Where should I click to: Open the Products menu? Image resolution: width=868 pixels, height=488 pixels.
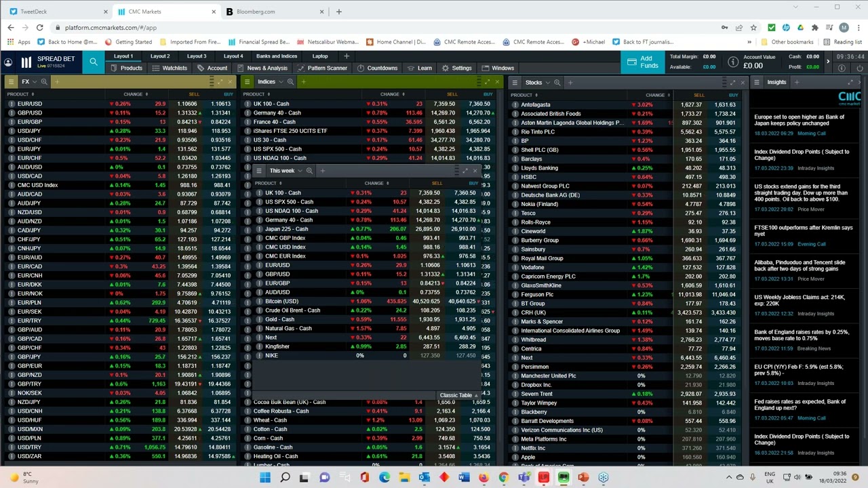pos(127,68)
